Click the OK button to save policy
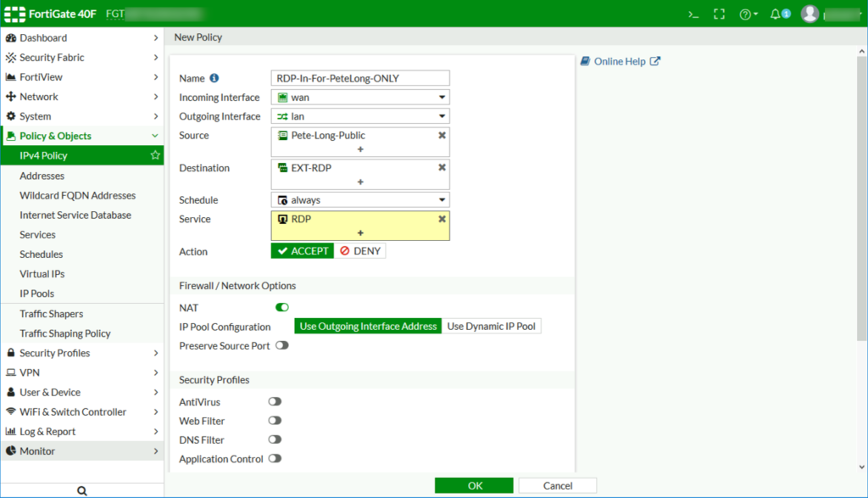 473,484
